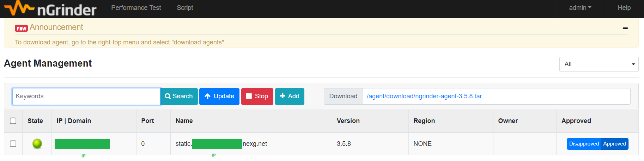Tick the checkbox for the static nexg.net agent

pyautogui.click(x=13, y=144)
